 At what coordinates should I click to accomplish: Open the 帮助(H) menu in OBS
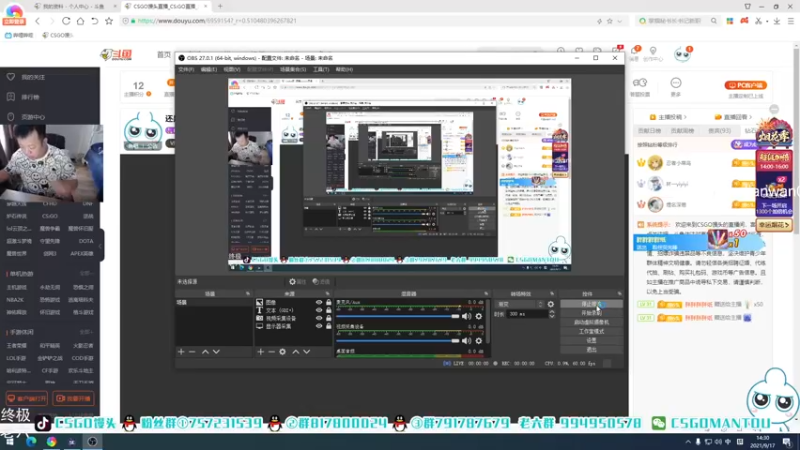pyautogui.click(x=344, y=69)
